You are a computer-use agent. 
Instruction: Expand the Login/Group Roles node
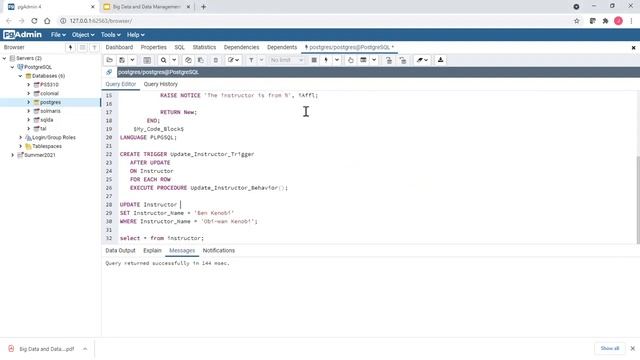(20, 138)
